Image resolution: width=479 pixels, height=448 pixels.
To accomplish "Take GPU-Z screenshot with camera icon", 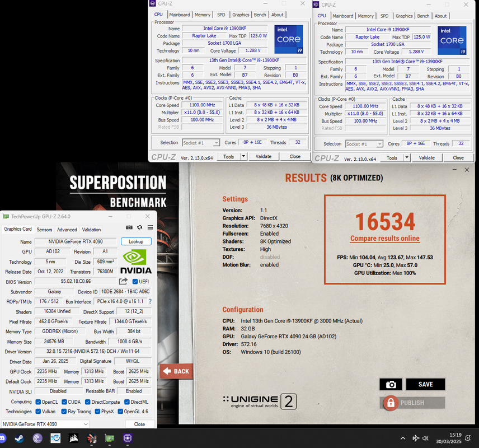I will (129, 227).
